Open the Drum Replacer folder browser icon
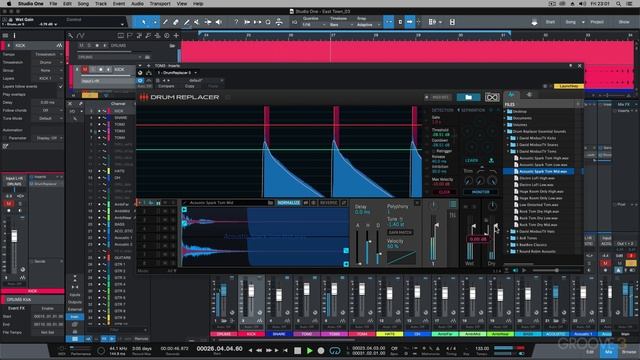This screenshot has width=640, height=360. pos(468,97)
